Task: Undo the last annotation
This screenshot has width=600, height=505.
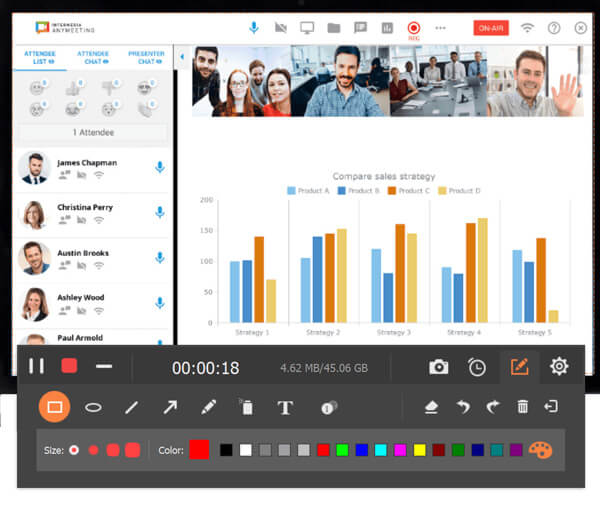Action: point(463,407)
